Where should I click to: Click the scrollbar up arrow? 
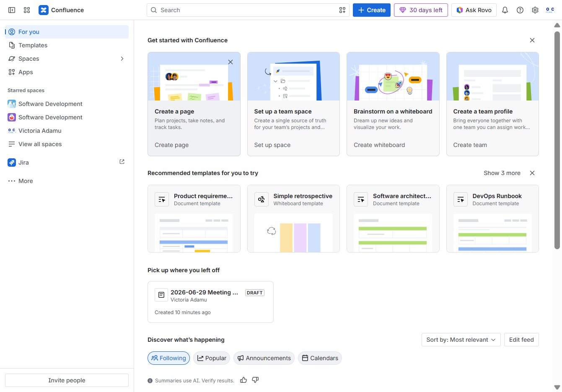[557, 25]
